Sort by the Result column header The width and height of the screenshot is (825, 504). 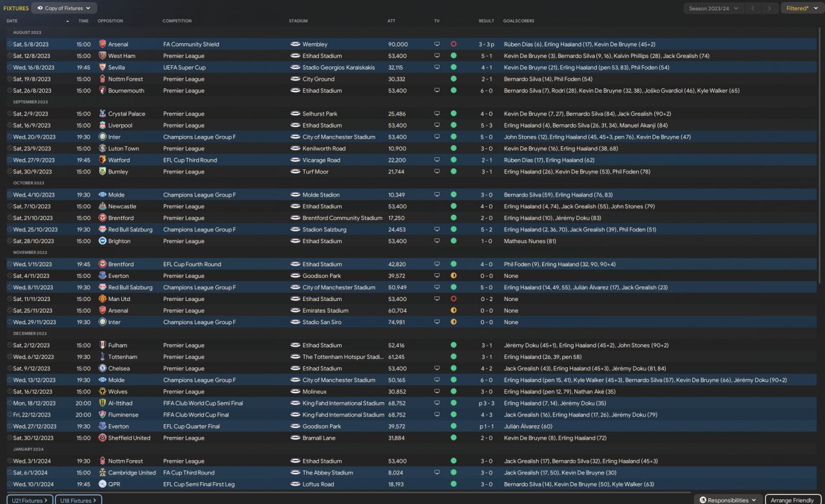pyautogui.click(x=487, y=21)
